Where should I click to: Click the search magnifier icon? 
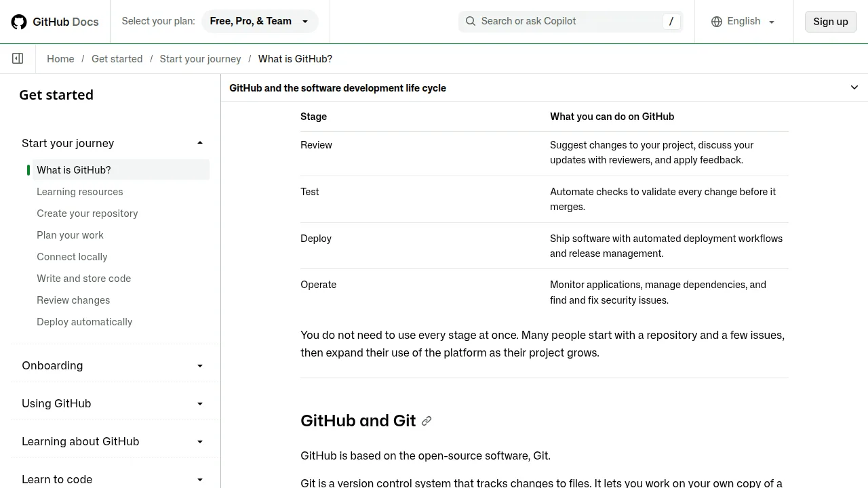point(471,21)
